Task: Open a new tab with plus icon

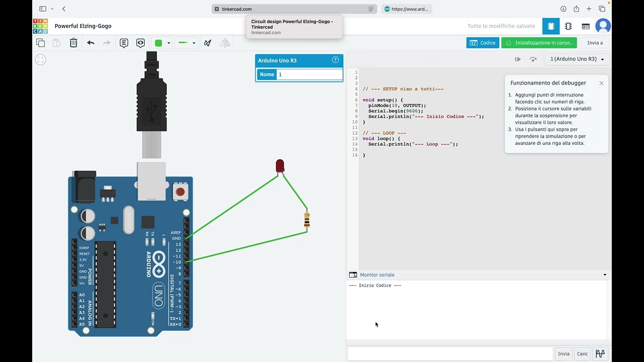Action: 589,9
